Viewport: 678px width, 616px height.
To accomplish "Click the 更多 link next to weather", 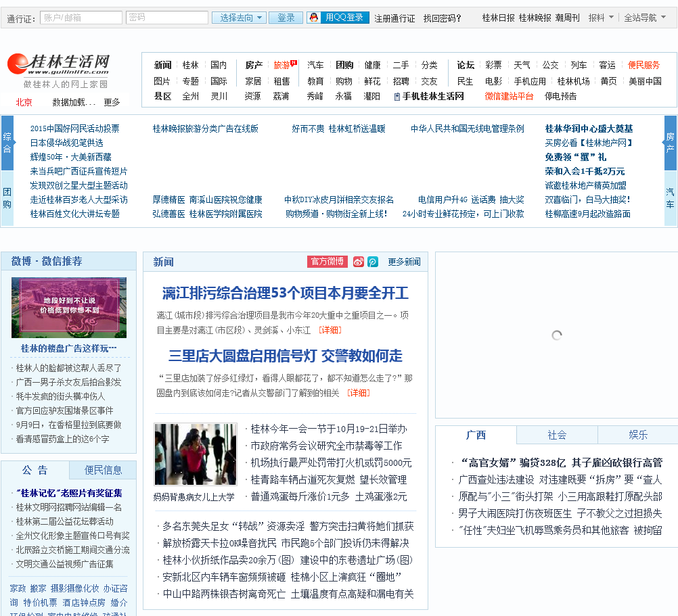I will pos(112,102).
